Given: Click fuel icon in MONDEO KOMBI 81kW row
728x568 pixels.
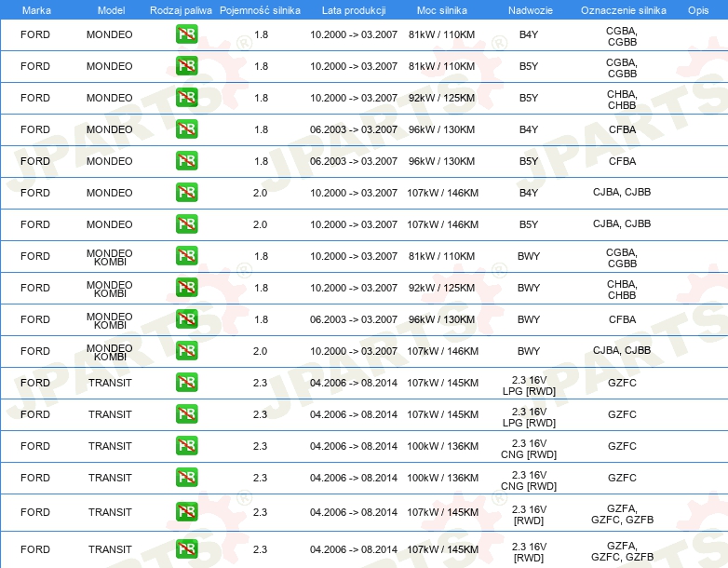Looking at the screenshot, I should [x=186, y=255].
